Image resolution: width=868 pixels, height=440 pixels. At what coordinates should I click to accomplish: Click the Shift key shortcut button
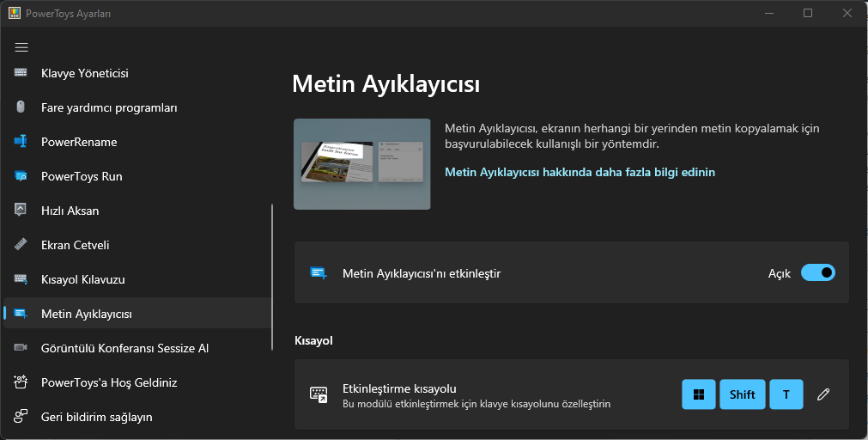pyautogui.click(x=743, y=394)
